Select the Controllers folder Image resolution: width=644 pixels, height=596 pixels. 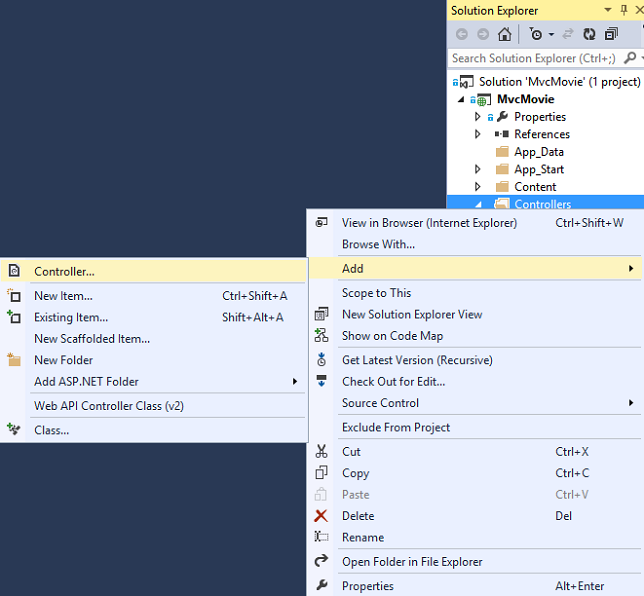[x=545, y=202]
